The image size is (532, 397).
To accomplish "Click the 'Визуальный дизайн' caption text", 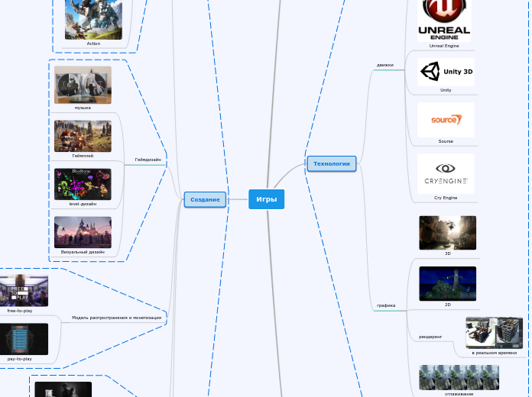I will click(83, 252).
